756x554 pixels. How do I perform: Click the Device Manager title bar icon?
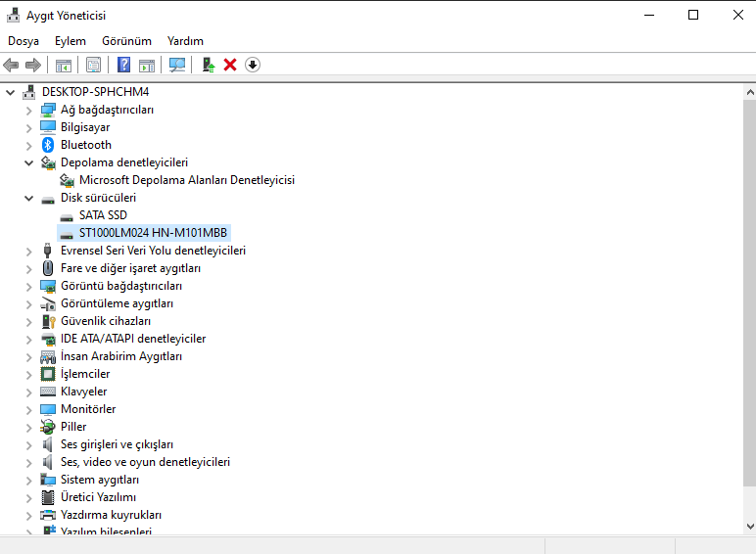click(13, 15)
